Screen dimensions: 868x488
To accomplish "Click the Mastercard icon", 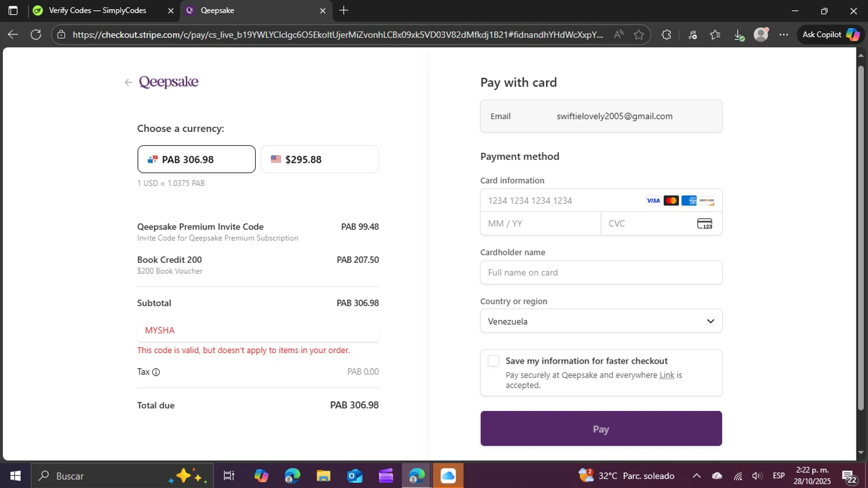I will [x=671, y=200].
